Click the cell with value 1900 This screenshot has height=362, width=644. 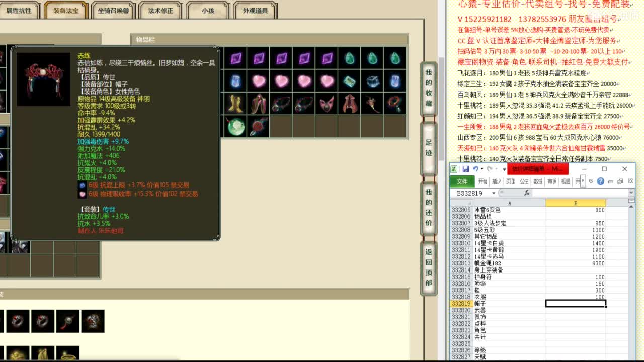576,250
